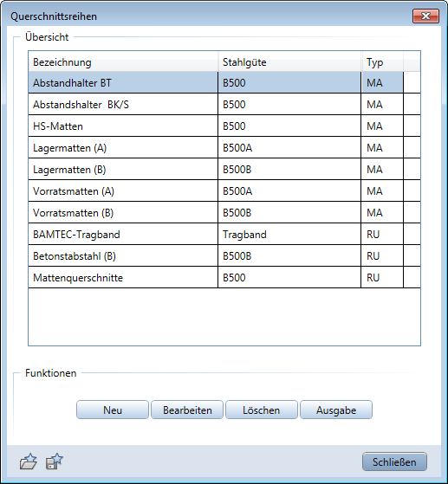Click the Bearbeiten button

(187, 410)
